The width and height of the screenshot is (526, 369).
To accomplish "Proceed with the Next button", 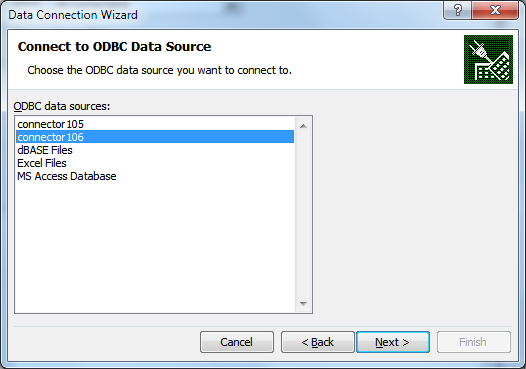I will pos(393,342).
